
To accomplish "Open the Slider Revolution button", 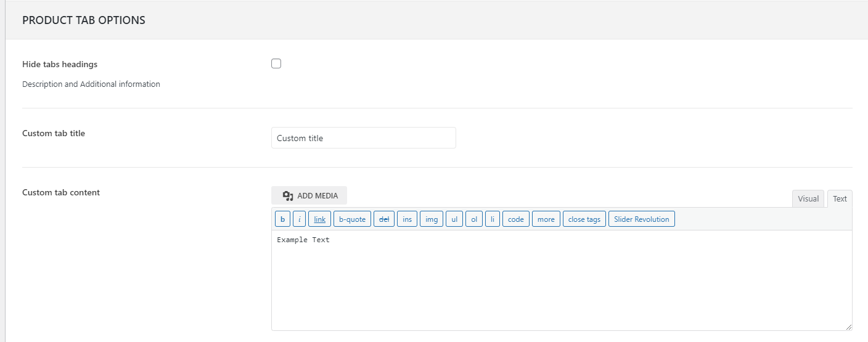I will 641,219.
